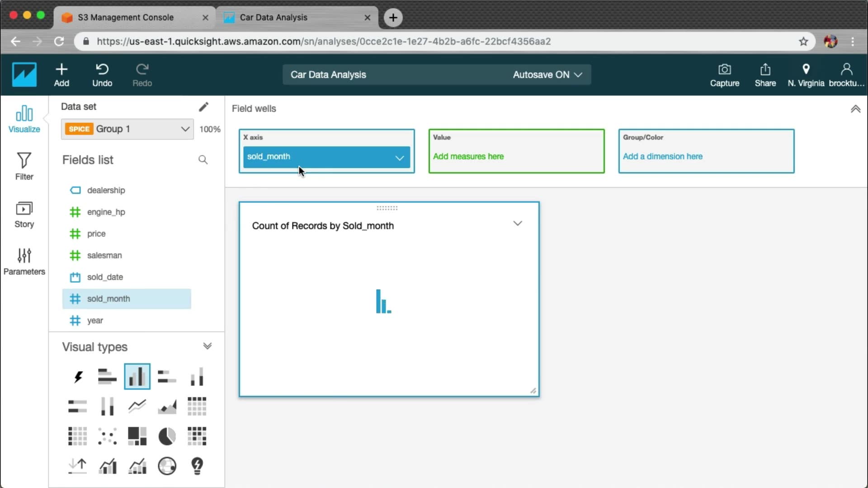
Task: Open the Autosave ON dropdown
Action: pos(547,75)
